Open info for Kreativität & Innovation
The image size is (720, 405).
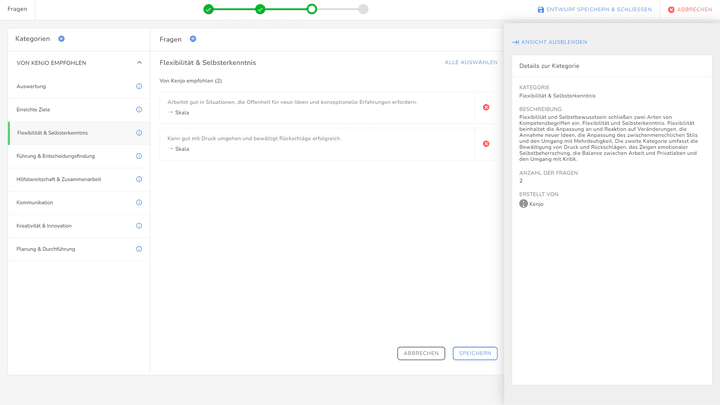click(x=139, y=226)
